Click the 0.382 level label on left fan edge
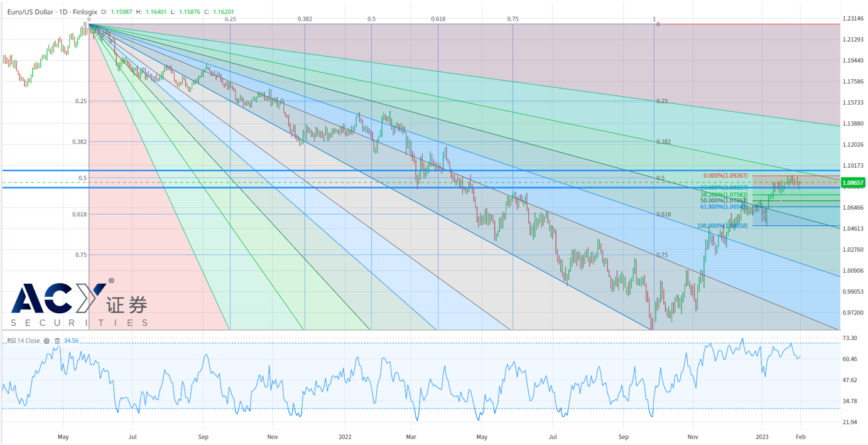The height and width of the screenshot is (445, 868). coord(79,142)
